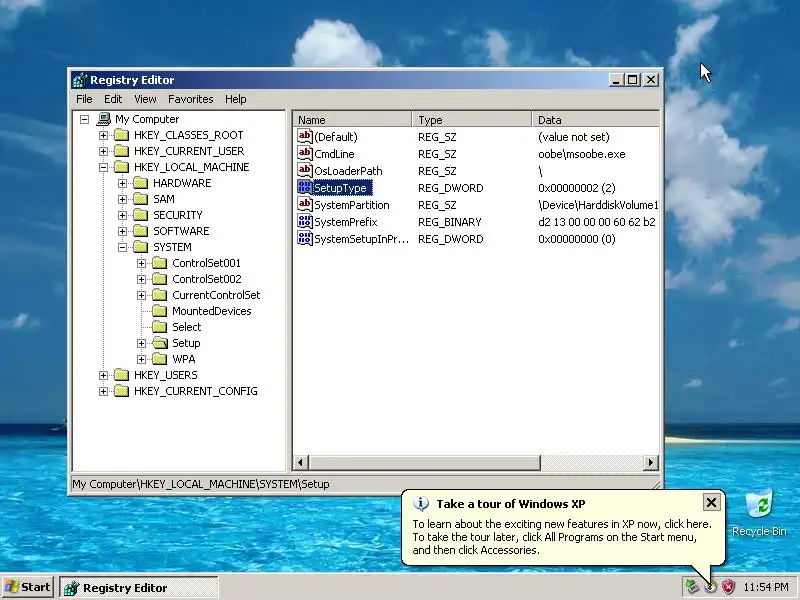Collapse the My Computer root node
Screen dimensions: 800x600
85,119
